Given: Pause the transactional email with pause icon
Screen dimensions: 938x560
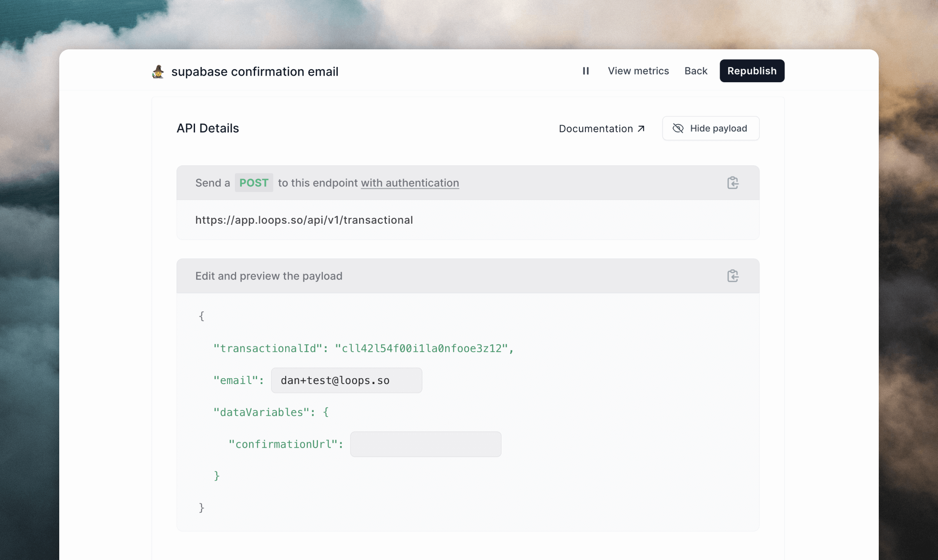Looking at the screenshot, I should pos(585,71).
